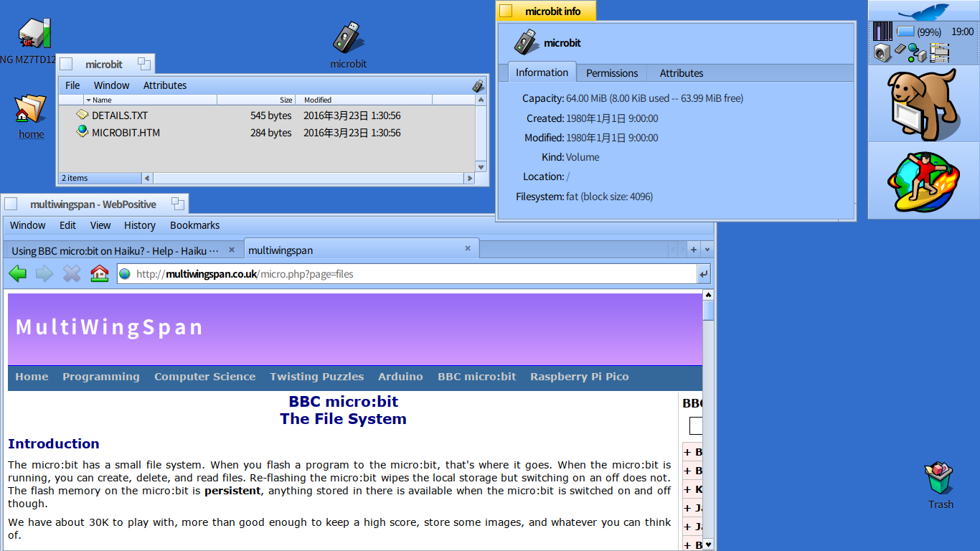Switch to the Permissions tab
980x551 pixels.
tap(611, 73)
